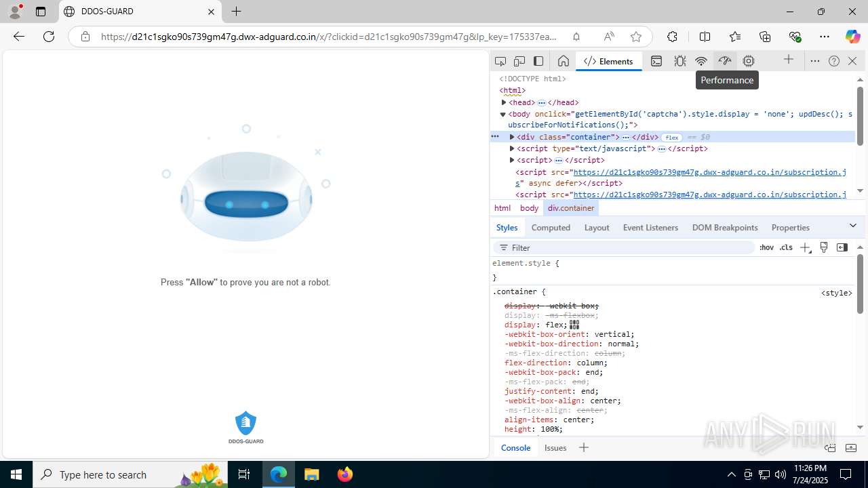Open the Memory panel chip icon
868x488 pixels.
tap(749, 61)
